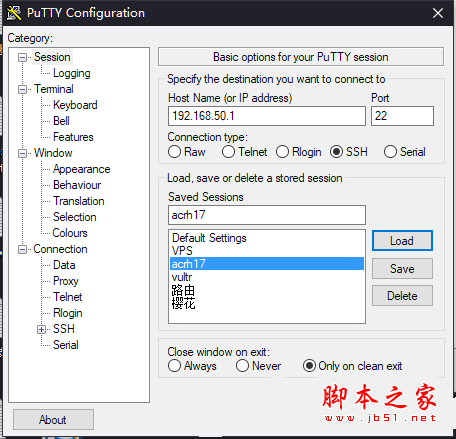Select the 樱花 saved session
Viewport: 456px width, 439px height.
(267, 303)
